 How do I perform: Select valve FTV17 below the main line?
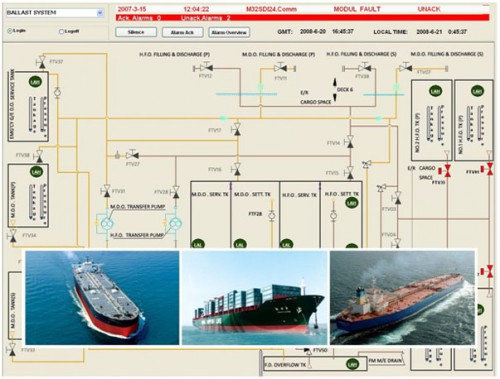(237, 129)
